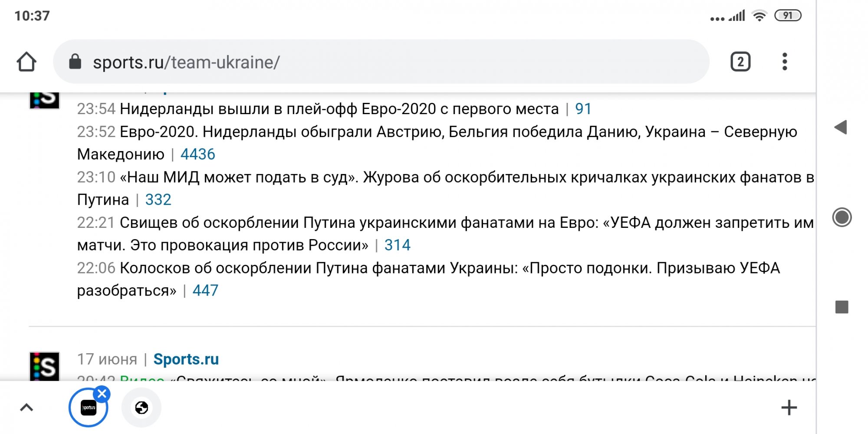
Task: Add a new tab with plus button
Action: click(789, 408)
